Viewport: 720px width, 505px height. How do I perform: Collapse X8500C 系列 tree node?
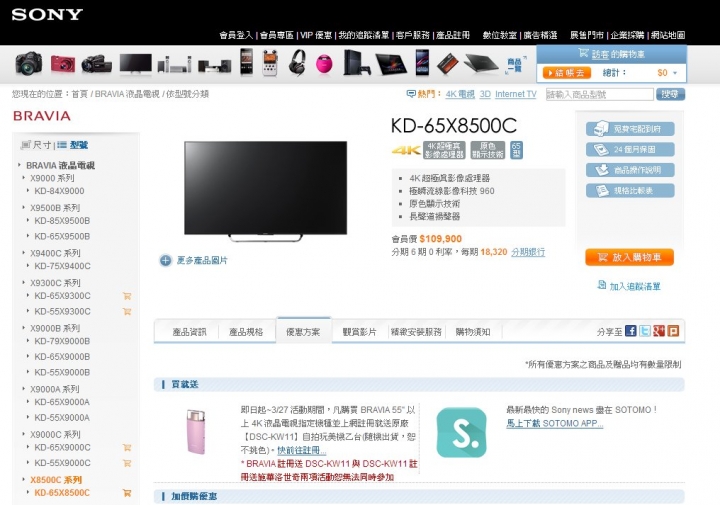pos(24,479)
